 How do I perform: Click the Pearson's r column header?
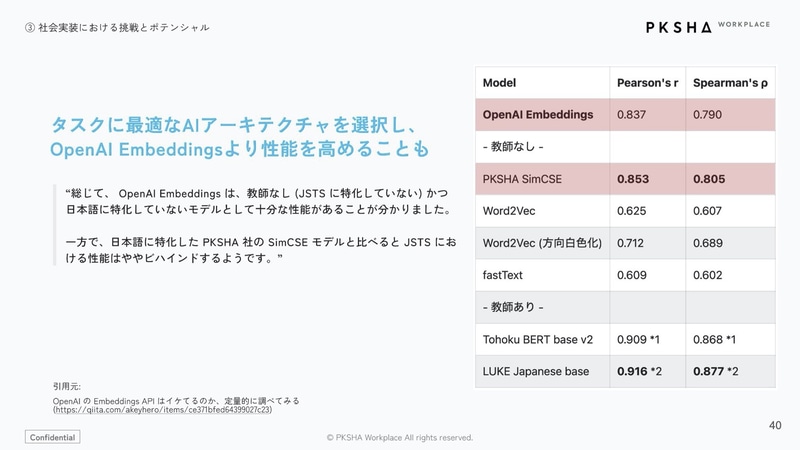pos(647,83)
